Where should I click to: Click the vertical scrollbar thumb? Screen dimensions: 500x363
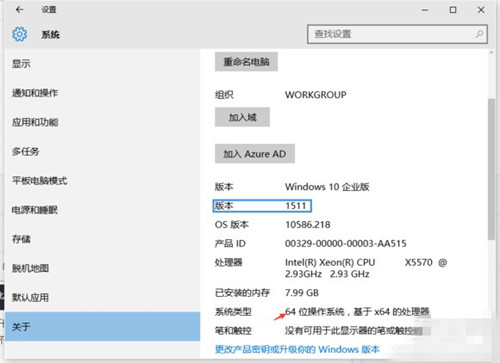click(491, 169)
